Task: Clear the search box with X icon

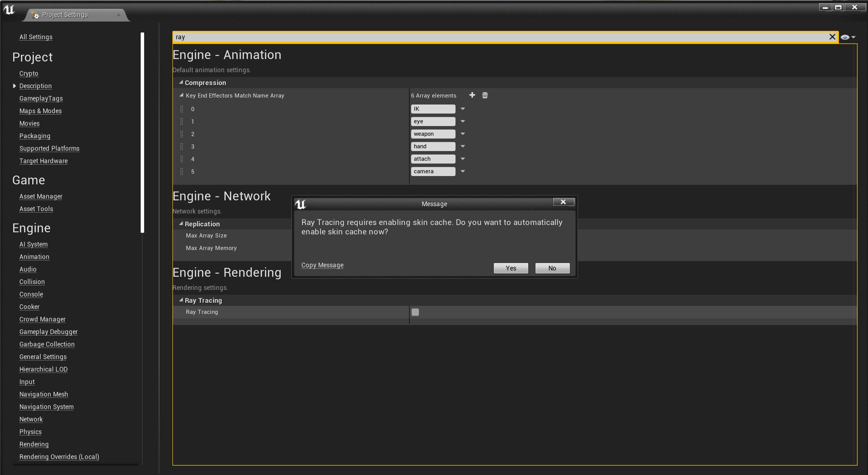Action: click(832, 37)
